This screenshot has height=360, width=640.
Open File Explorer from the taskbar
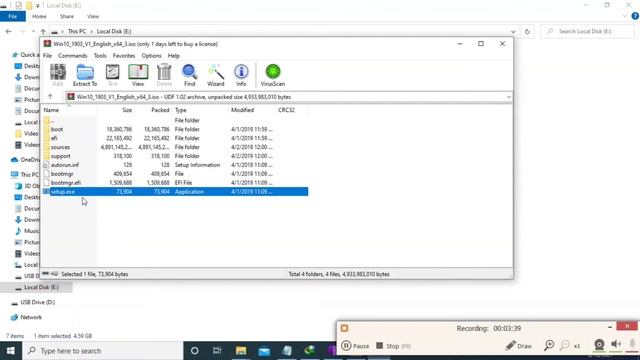point(241,351)
